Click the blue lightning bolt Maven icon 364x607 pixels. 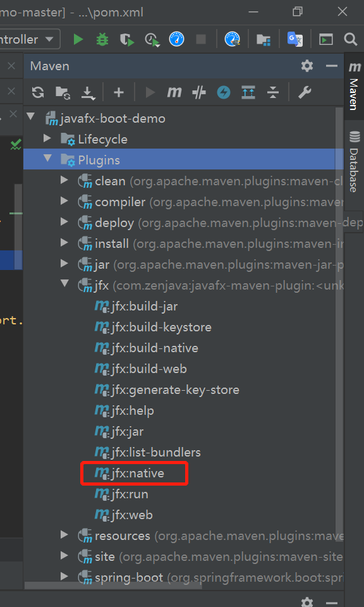(224, 92)
